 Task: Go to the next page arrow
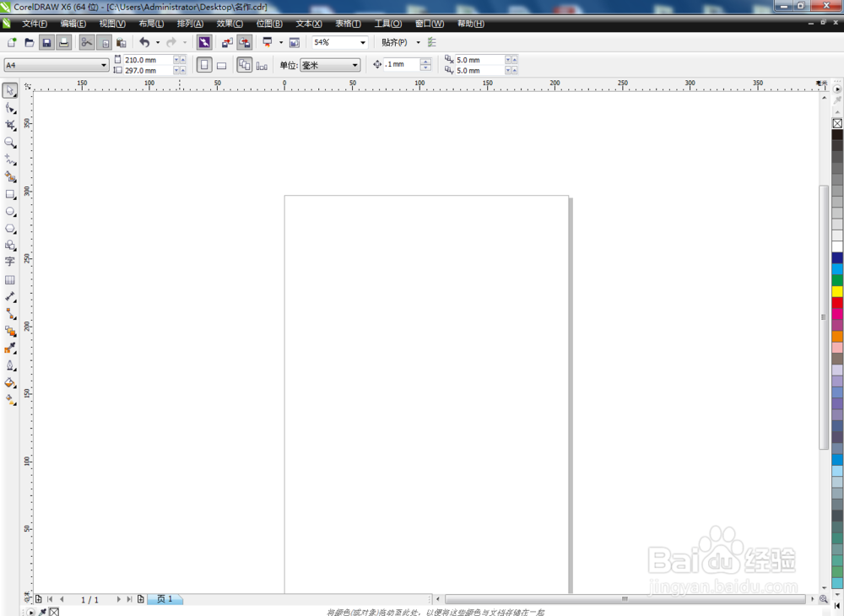pos(118,599)
